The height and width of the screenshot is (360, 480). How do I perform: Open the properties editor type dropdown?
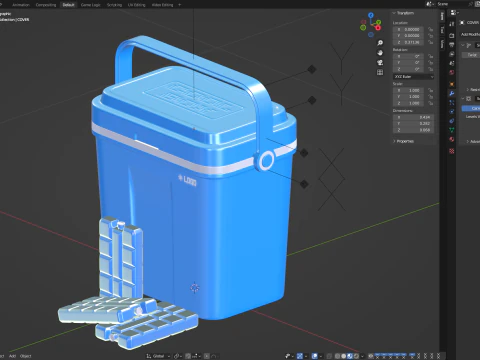click(454, 13)
